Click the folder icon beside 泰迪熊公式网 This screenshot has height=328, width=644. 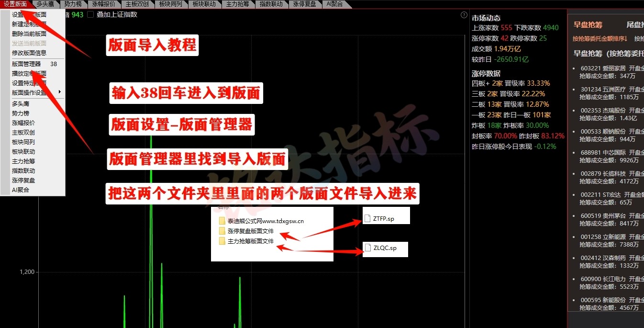point(222,221)
